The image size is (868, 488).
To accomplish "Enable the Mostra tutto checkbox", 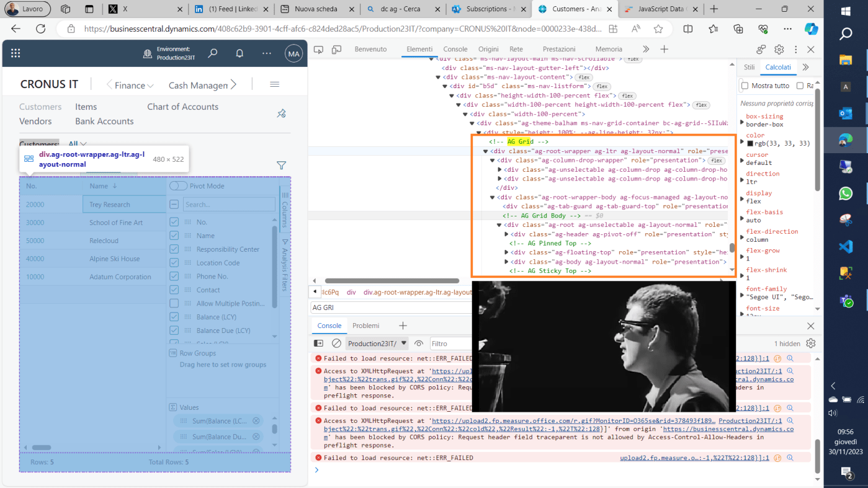I will [745, 86].
